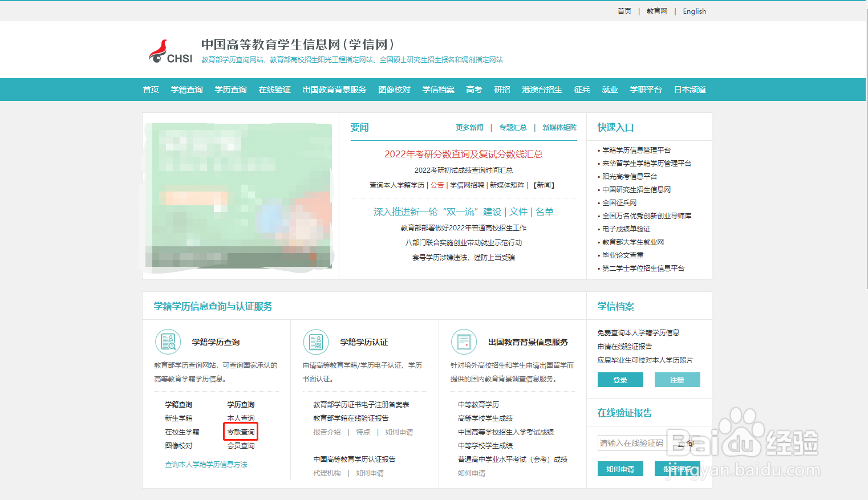The width and height of the screenshot is (868, 500).
Task: Open the 研招 navigation menu item
Action: click(502, 90)
